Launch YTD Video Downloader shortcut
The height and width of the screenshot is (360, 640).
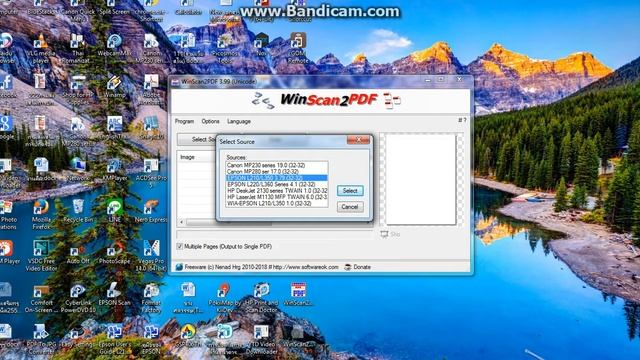[x=261, y=340]
